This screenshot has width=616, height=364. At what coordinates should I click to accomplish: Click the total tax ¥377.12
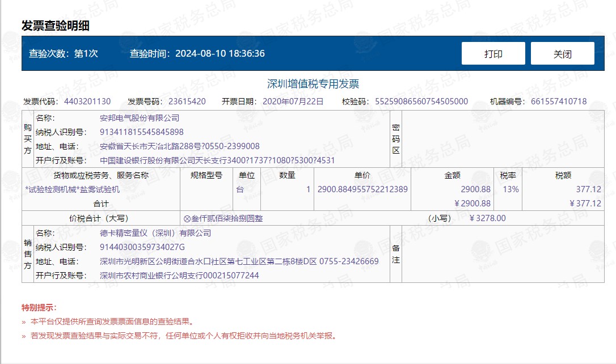click(585, 204)
